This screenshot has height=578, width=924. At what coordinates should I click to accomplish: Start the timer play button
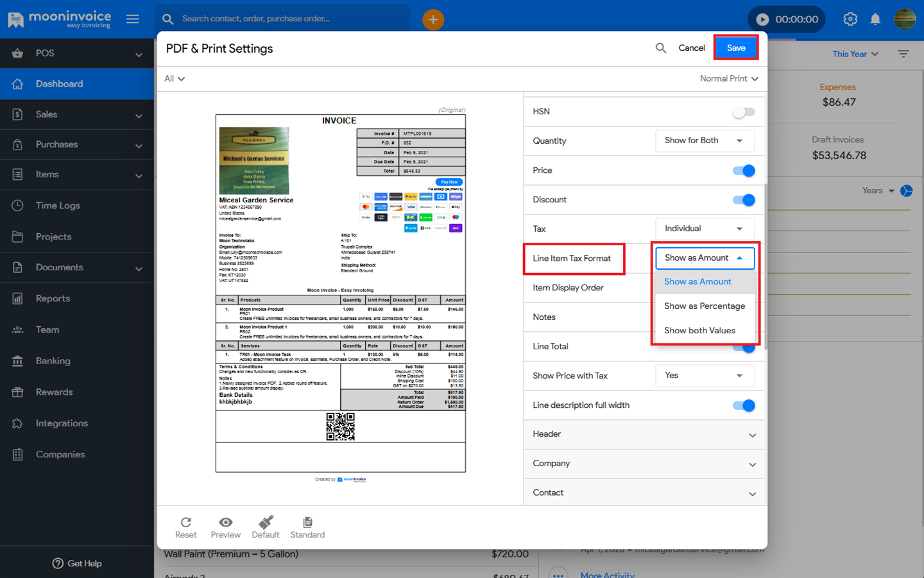tap(762, 19)
